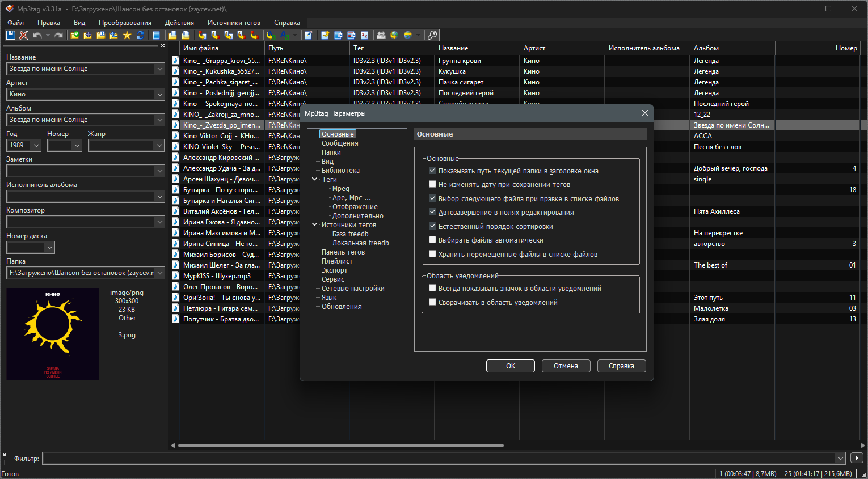Click the arrow button right of the filter field

pyautogui.click(x=857, y=458)
